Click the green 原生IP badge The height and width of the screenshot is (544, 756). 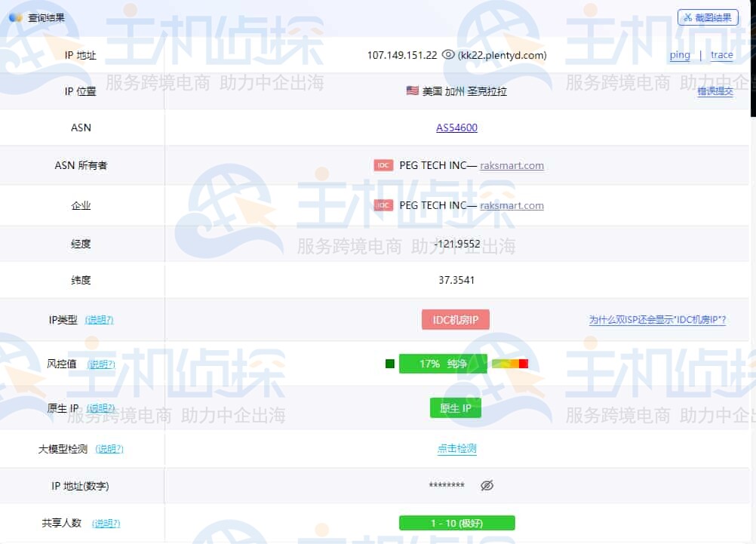[x=455, y=407]
